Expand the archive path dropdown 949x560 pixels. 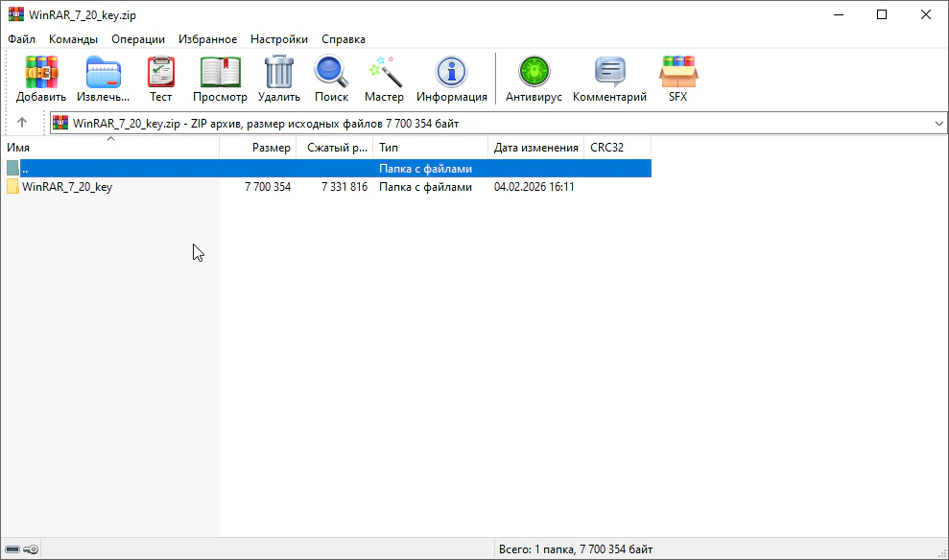pos(938,124)
